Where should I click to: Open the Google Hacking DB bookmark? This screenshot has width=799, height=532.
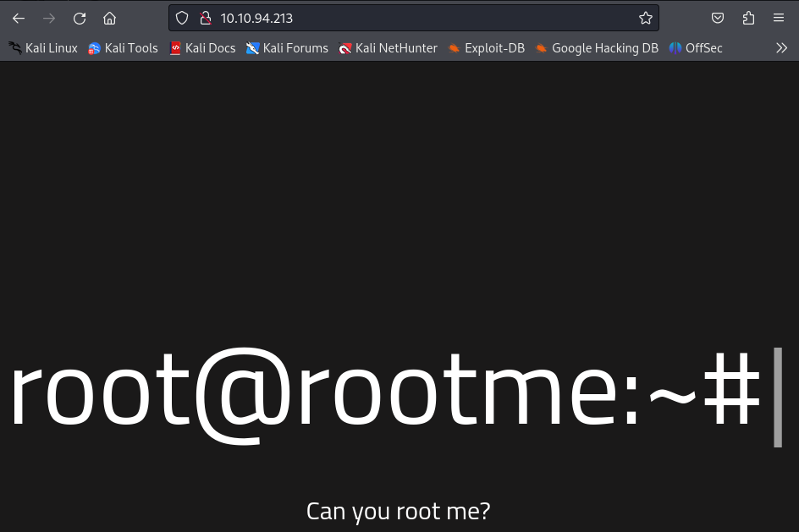coord(597,48)
